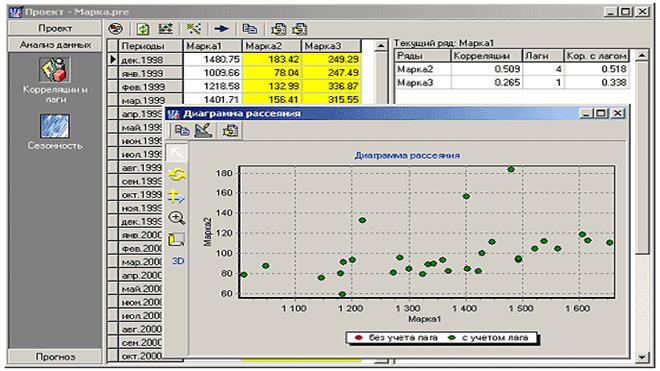Select the Марка3 row in correlation table

512,82
